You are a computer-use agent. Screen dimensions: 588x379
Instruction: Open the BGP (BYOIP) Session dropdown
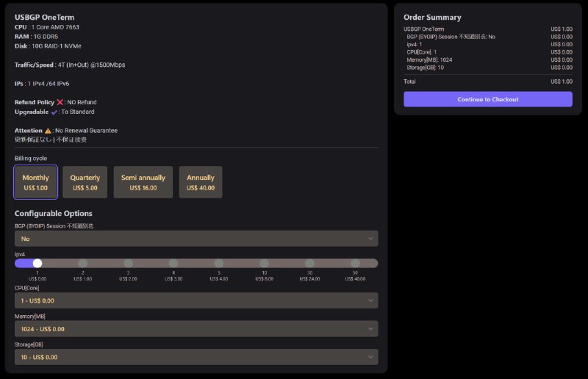(196, 239)
